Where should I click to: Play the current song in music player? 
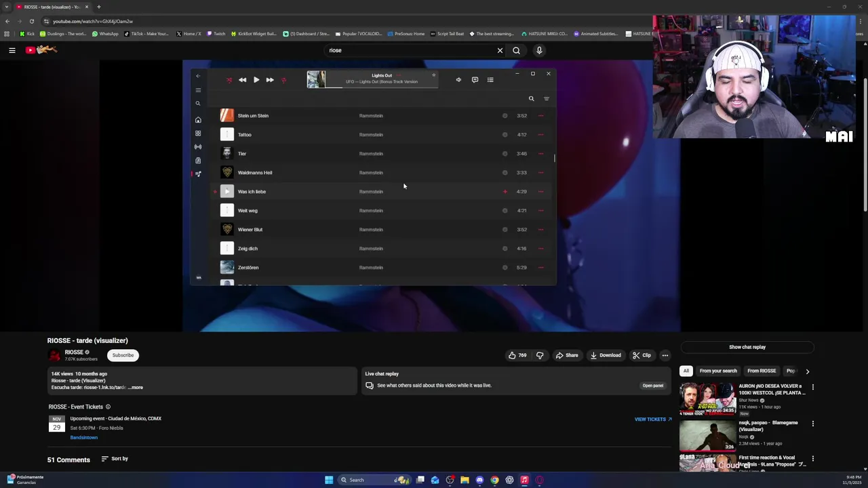(256, 80)
